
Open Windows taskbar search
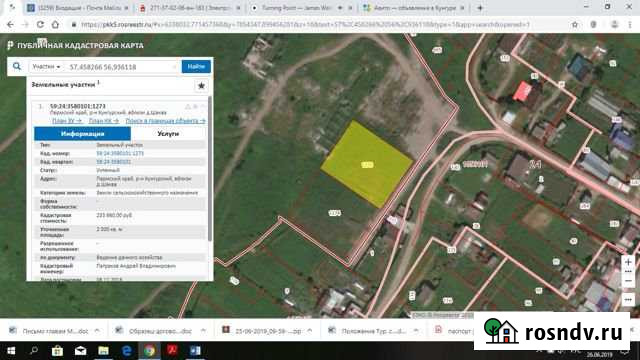[x=34, y=351]
